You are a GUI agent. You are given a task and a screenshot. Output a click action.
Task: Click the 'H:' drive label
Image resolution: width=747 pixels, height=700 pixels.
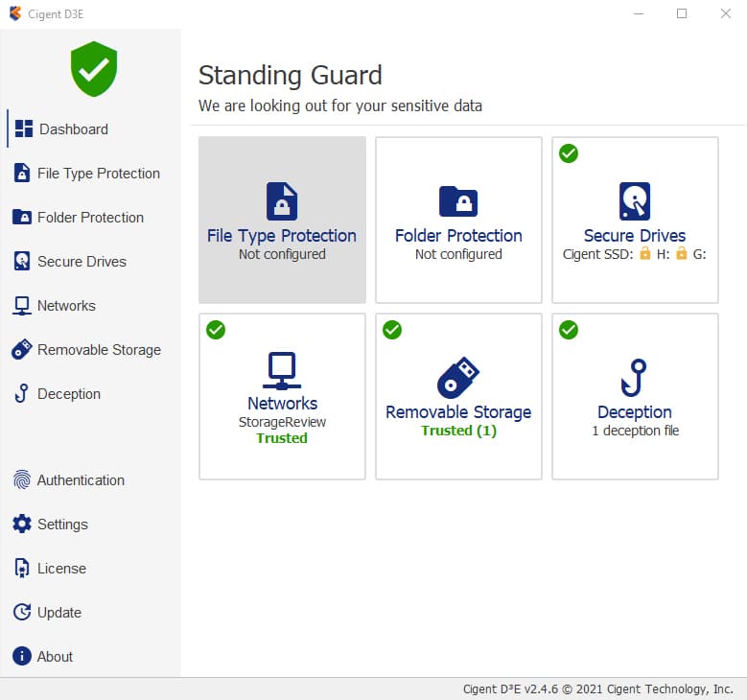tap(663, 254)
